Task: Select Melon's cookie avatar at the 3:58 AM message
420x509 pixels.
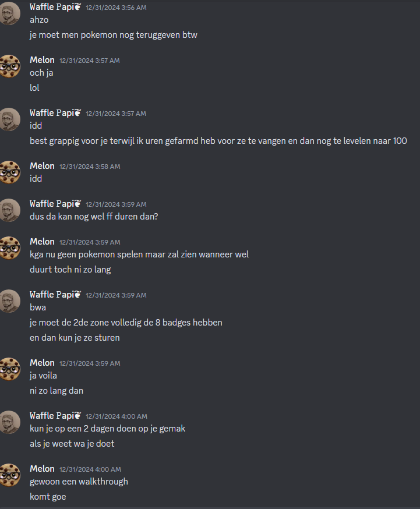Action: point(10,172)
